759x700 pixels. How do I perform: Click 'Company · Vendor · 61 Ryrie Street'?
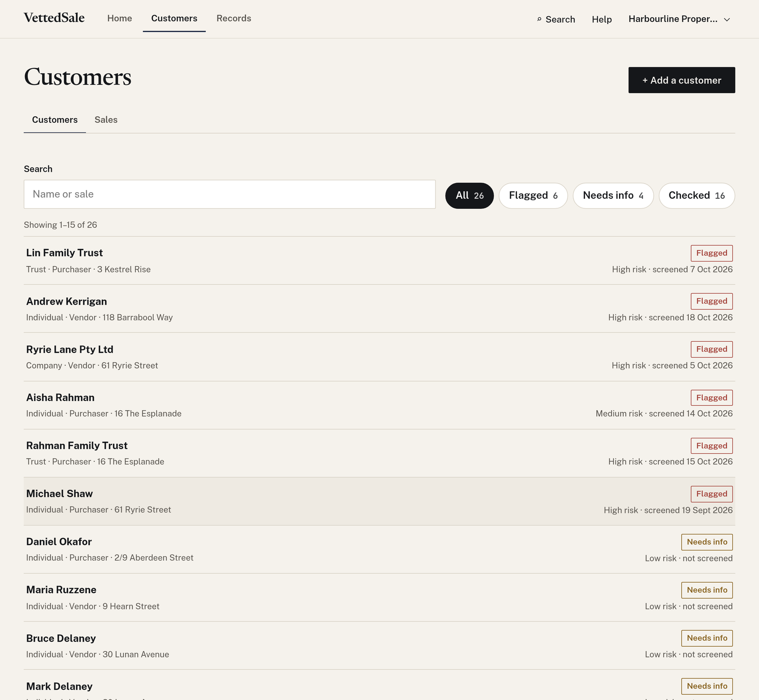coord(92,365)
